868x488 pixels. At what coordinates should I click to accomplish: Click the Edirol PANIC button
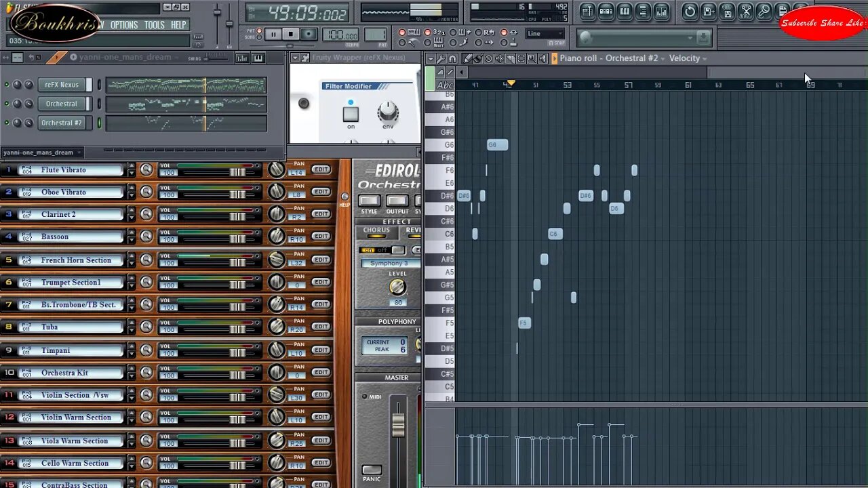point(372,470)
